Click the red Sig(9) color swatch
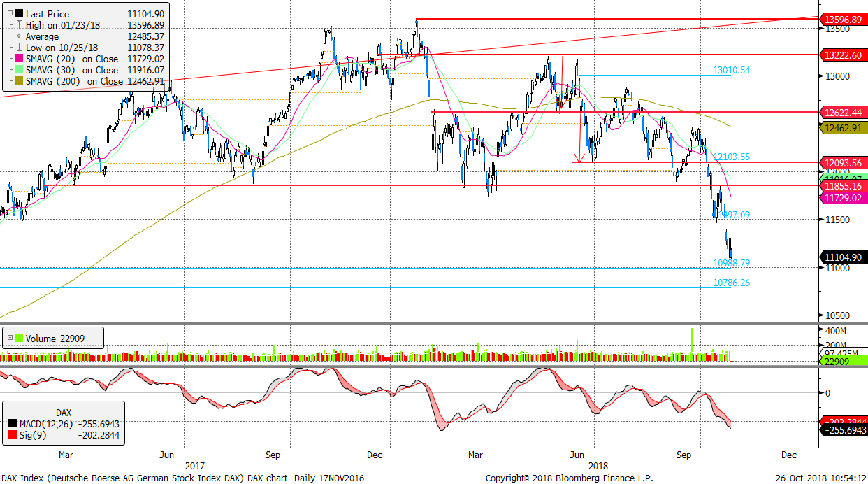This screenshot has width=868, height=484. click(14, 435)
